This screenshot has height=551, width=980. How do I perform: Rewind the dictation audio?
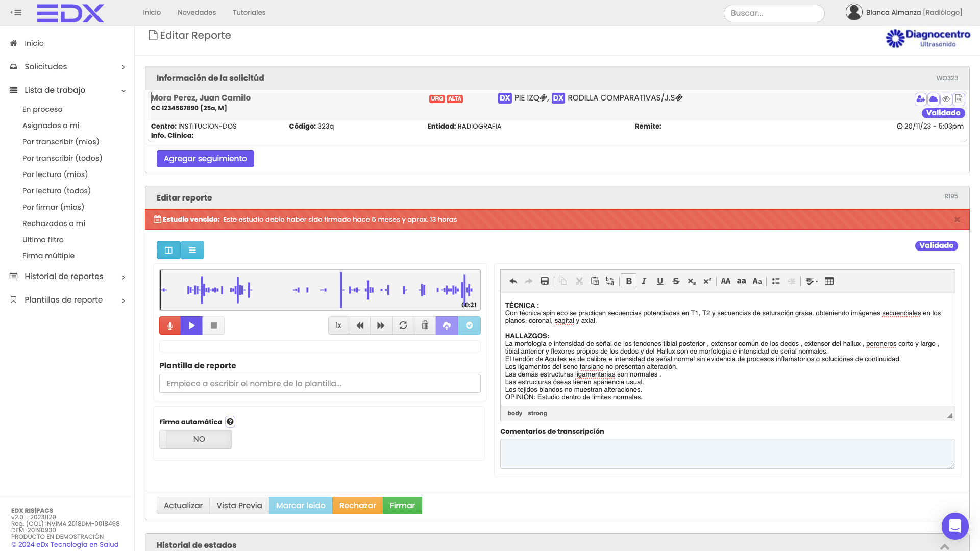[360, 325]
